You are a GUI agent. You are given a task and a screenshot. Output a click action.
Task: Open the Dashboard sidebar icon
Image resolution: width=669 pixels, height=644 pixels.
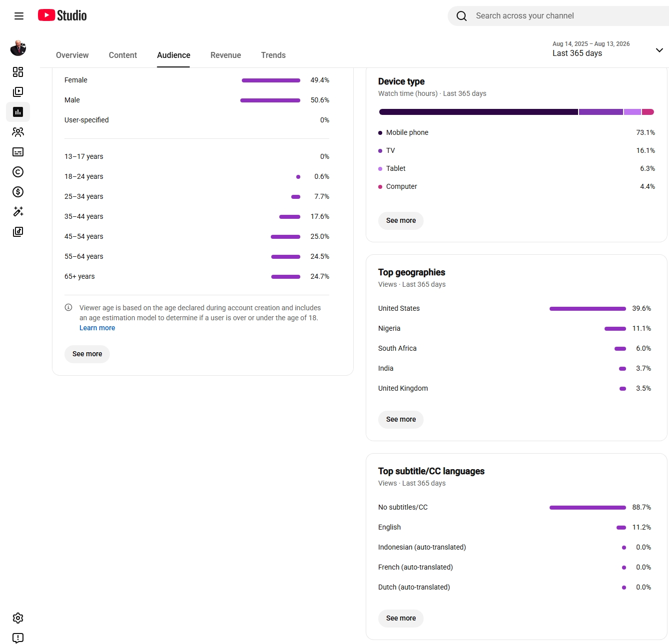point(18,72)
